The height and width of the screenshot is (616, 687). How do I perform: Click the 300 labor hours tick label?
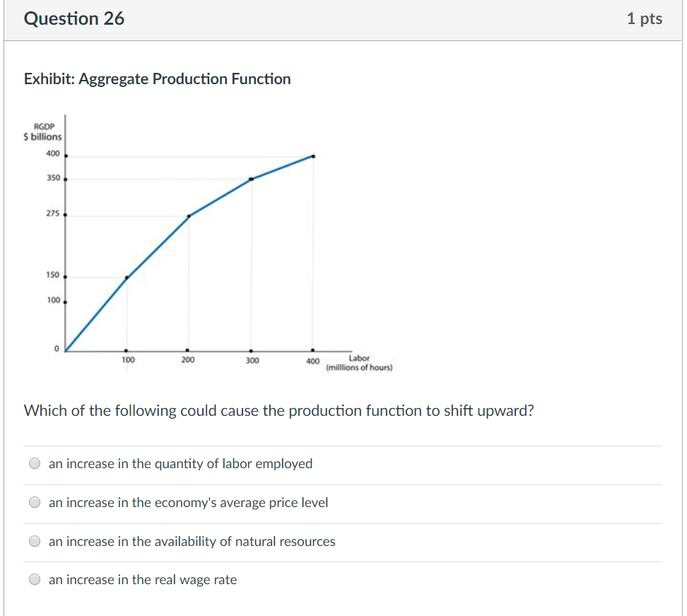pyautogui.click(x=252, y=359)
